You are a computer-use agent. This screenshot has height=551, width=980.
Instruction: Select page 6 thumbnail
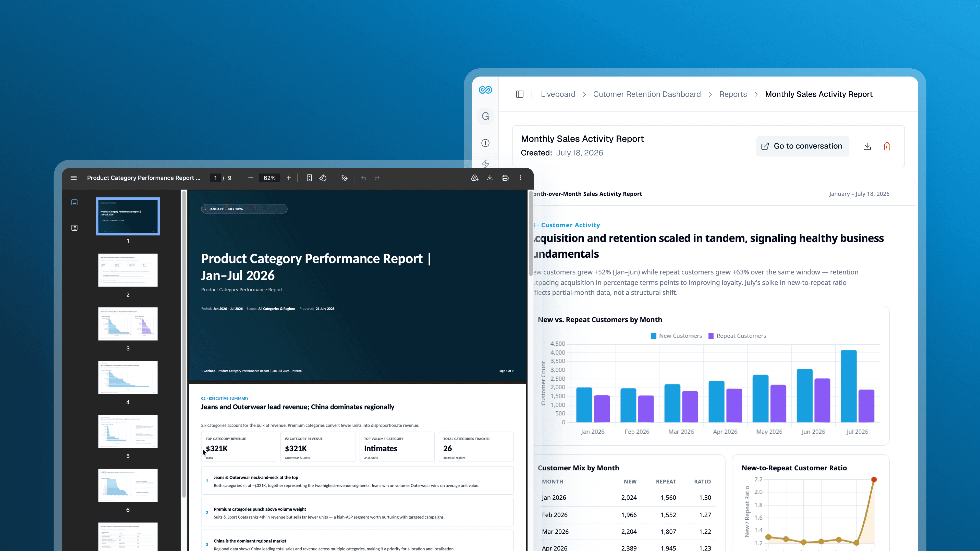tap(128, 485)
